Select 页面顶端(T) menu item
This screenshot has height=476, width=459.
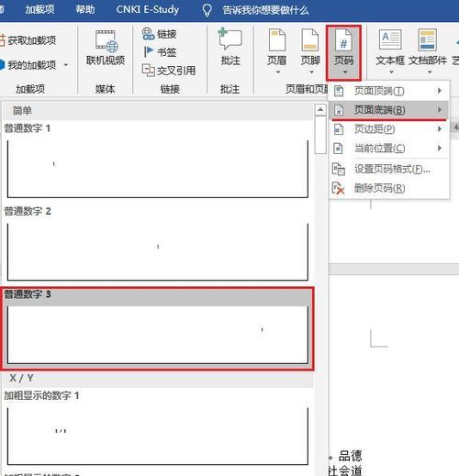(x=388, y=91)
